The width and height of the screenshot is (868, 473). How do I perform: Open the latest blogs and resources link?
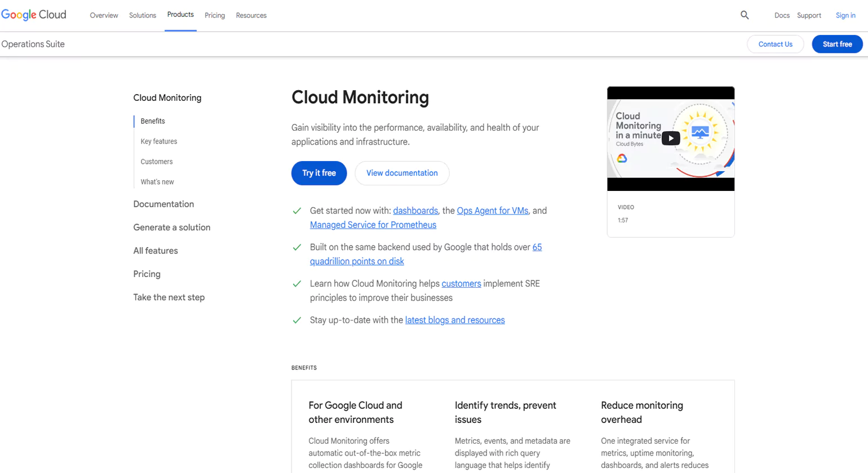click(x=454, y=320)
